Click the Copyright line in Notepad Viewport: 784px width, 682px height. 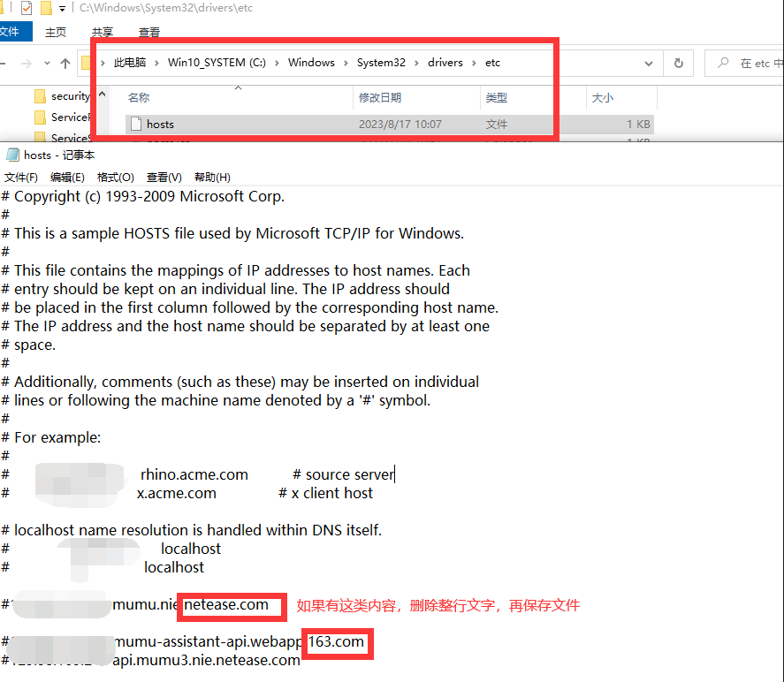(x=143, y=196)
